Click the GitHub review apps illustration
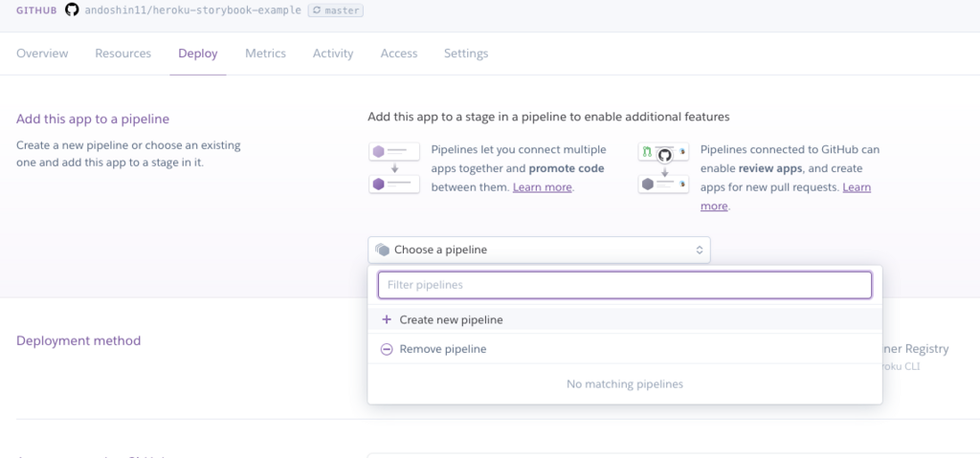Viewport: 980px width, 458px height. point(663,167)
